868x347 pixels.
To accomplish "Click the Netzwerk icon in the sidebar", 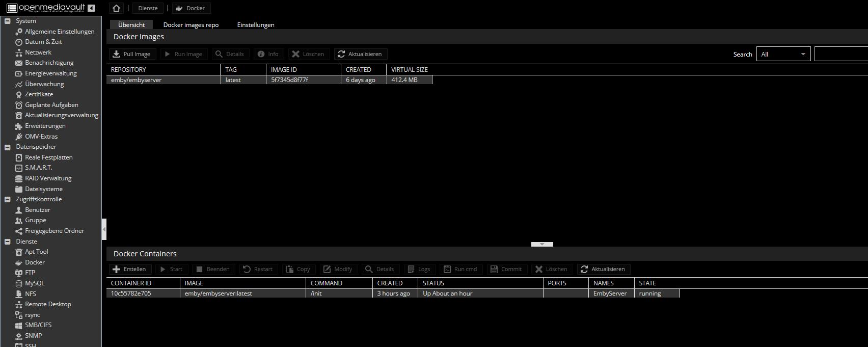I will coord(19,52).
